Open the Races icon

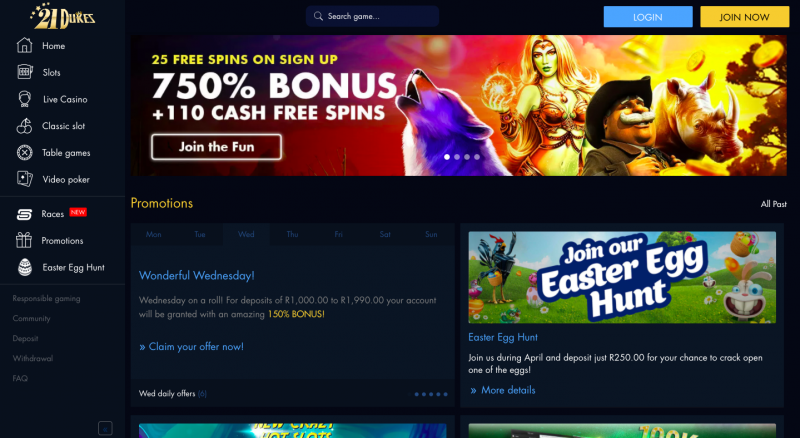[24, 214]
